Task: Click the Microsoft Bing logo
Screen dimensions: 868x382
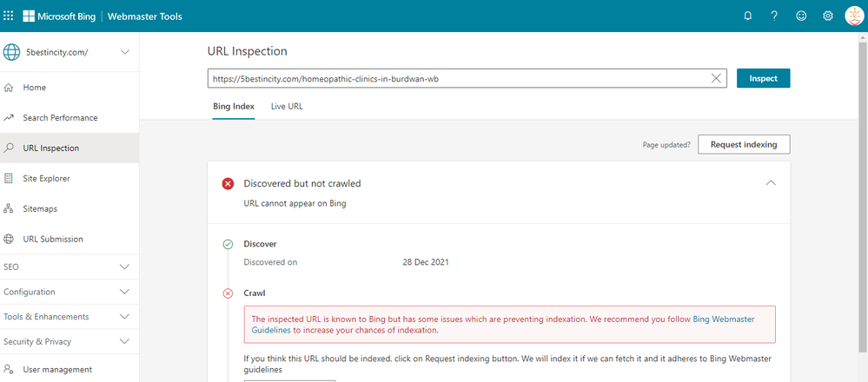Action: pos(59,16)
